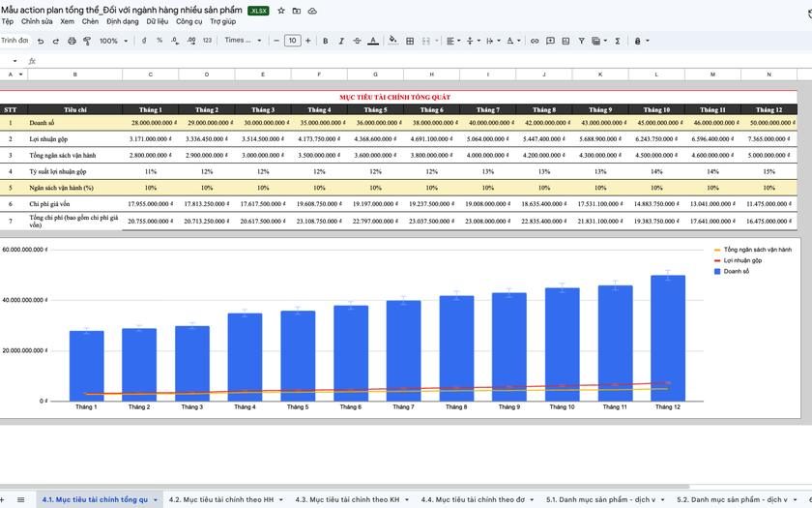
Task: Open the Công cụ menu
Action: coord(189,21)
